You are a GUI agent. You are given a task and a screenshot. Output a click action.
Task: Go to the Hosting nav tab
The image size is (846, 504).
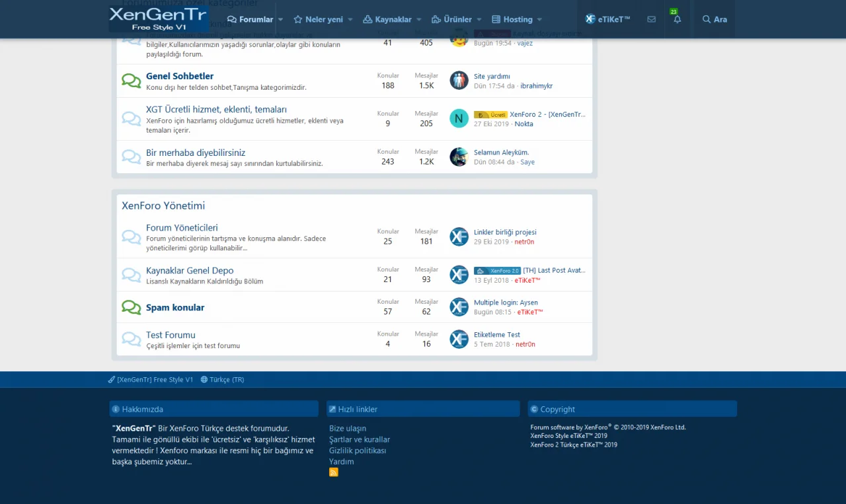(512, 19)
